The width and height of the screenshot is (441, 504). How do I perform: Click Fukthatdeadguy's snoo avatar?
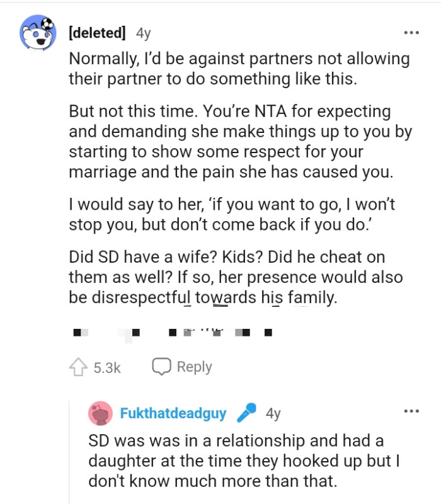click(100, 413)
